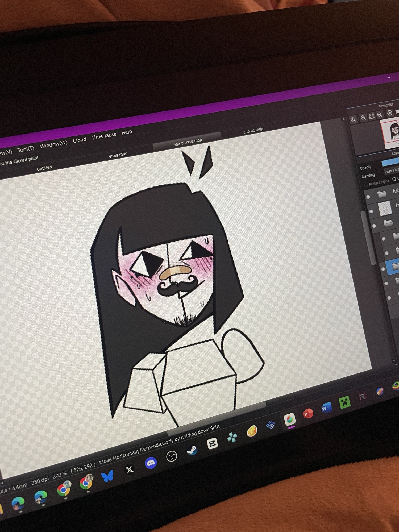
Task: Adjust the layer Opacity slider
Action: coord(390,162)
